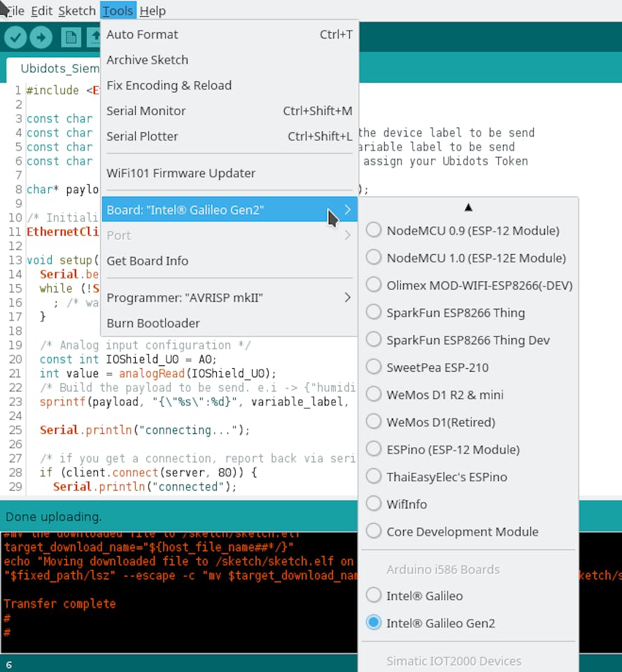Select the Core Development Module board
This screenshot has width=622, height=672.
click(x=468, y=532)
